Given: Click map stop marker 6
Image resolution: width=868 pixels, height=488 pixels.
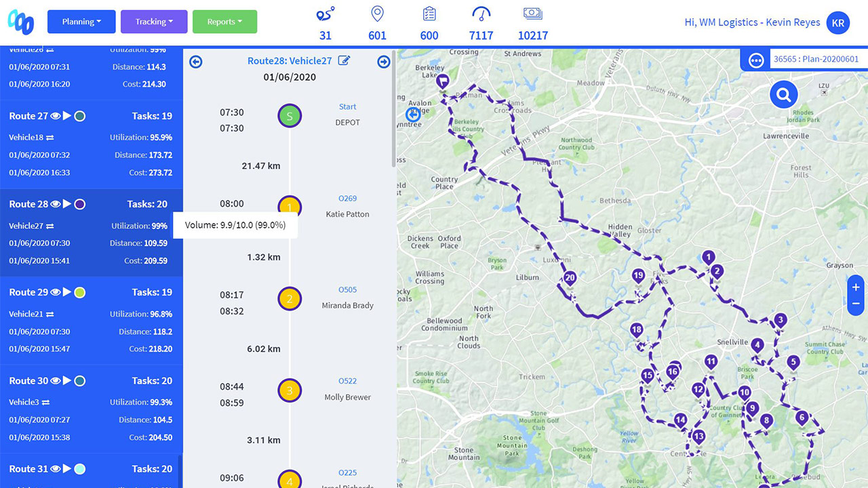Looking at the screenshot, I should click(802, 419).
